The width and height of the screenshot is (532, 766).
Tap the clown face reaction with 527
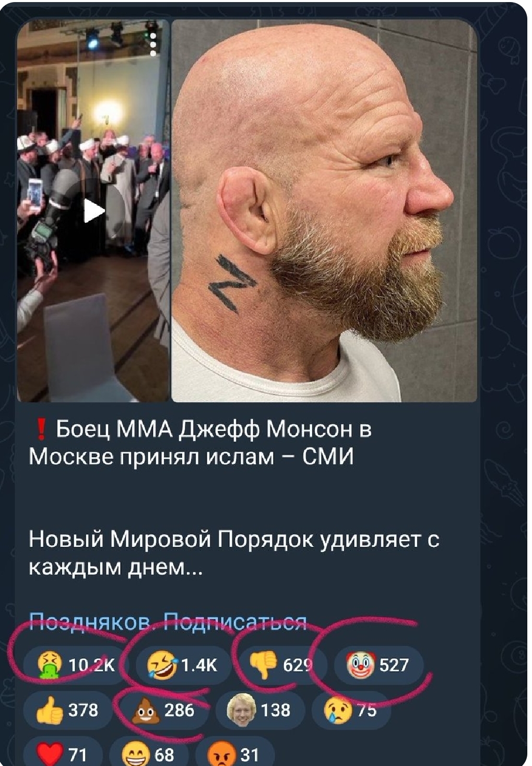click(378, 666)
